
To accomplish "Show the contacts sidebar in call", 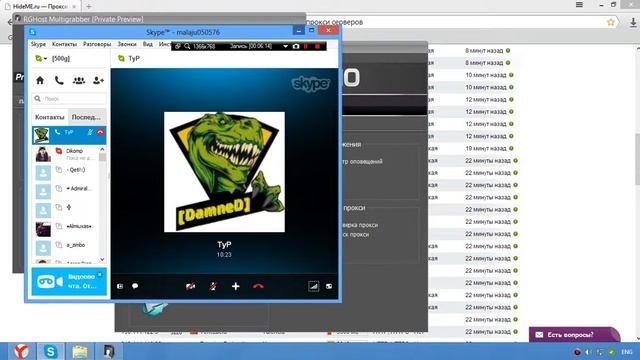I will click(120, 287).
